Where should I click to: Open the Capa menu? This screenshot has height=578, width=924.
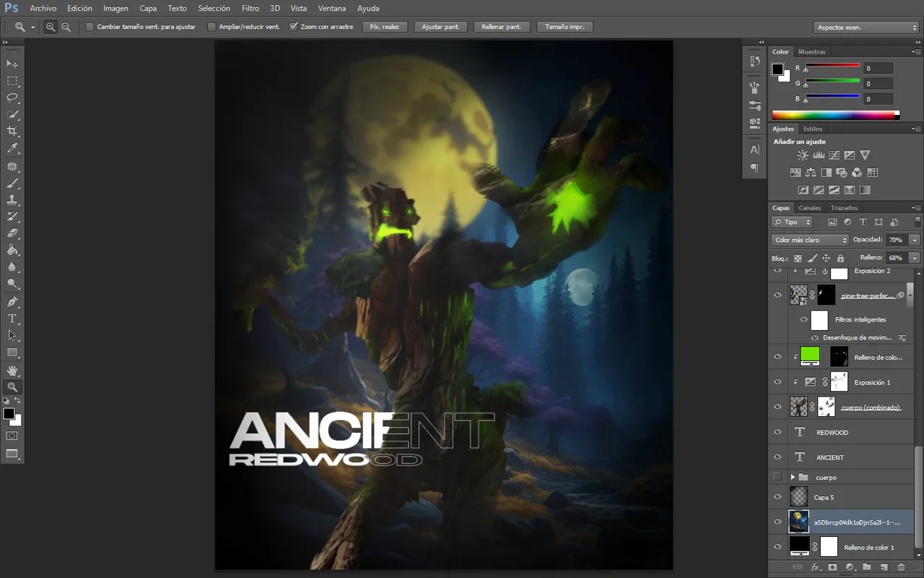coord(148,9)
